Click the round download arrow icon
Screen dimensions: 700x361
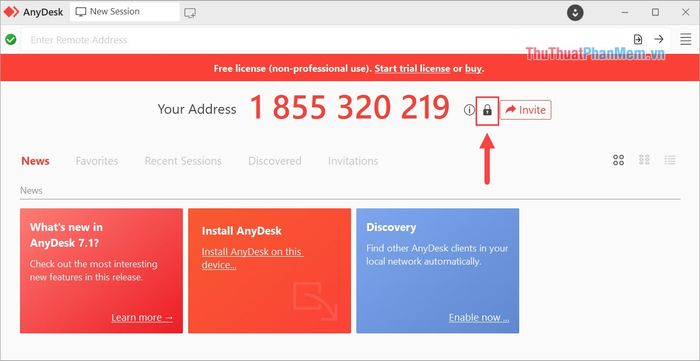pos(575,12)
